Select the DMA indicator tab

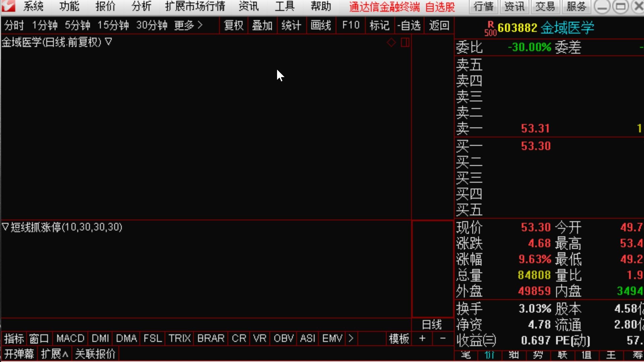126,339
